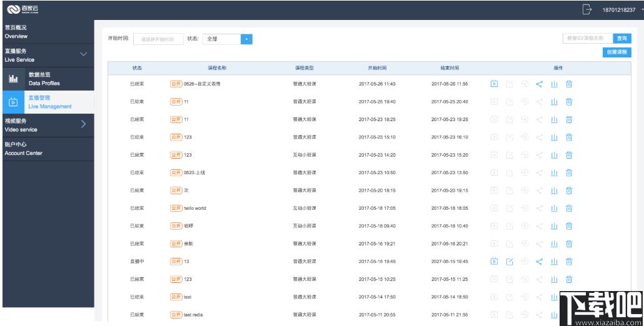Delete the 次 course

pos(569,190)
